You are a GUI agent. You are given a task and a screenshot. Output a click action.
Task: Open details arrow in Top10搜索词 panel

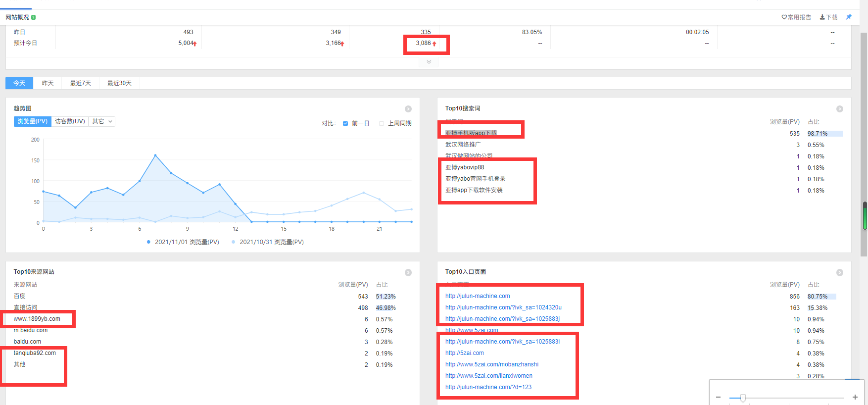tap(840, 109)
